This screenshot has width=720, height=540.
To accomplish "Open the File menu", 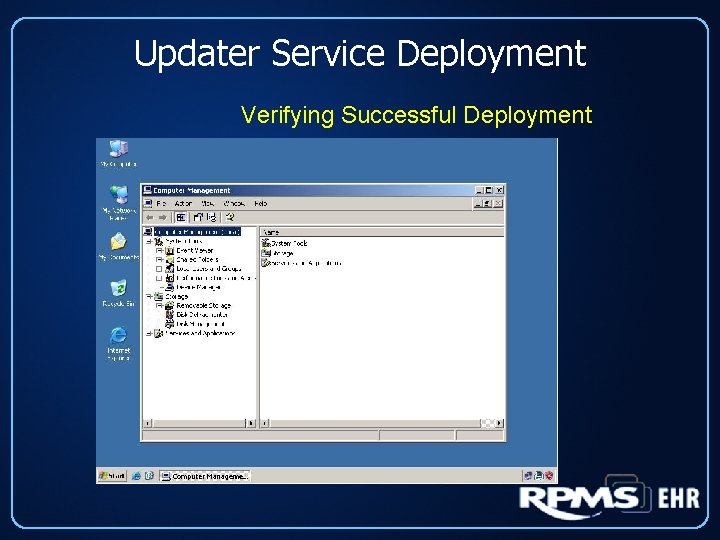I will coord(161,203).
